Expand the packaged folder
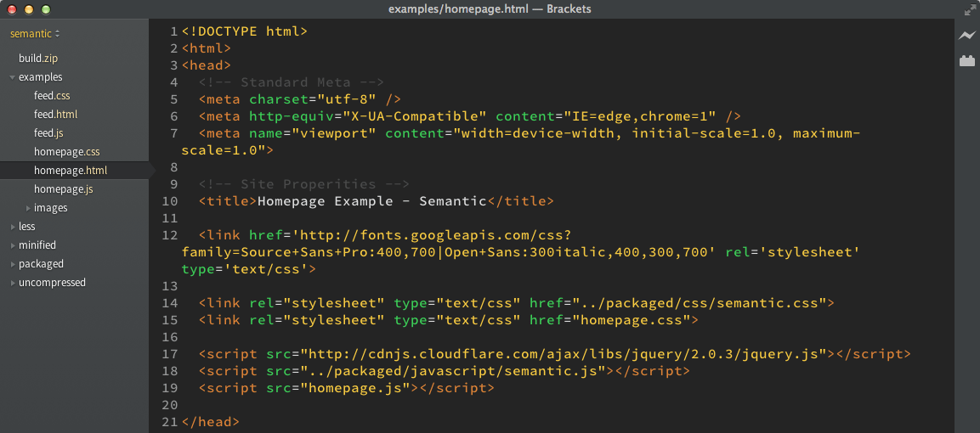 point(13,264)
